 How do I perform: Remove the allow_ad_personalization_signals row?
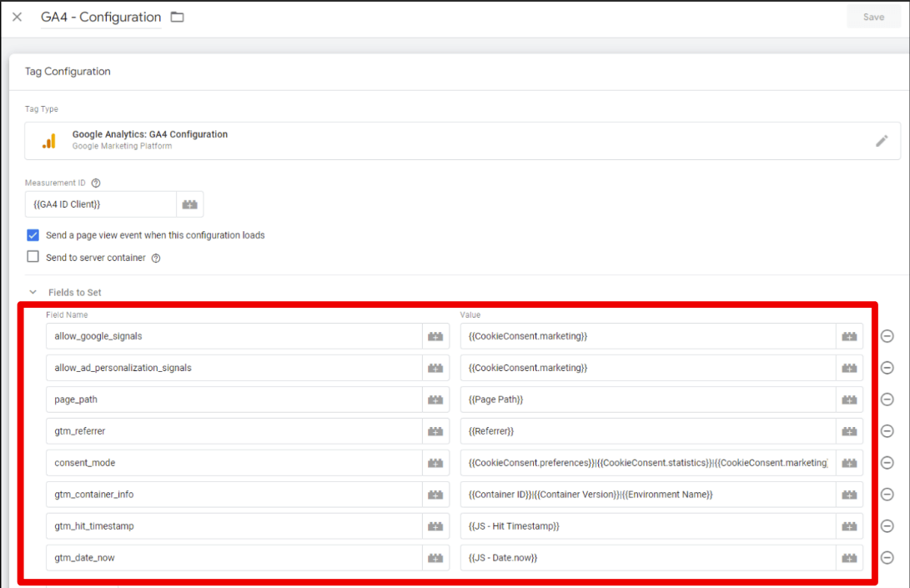pos(887,368)
